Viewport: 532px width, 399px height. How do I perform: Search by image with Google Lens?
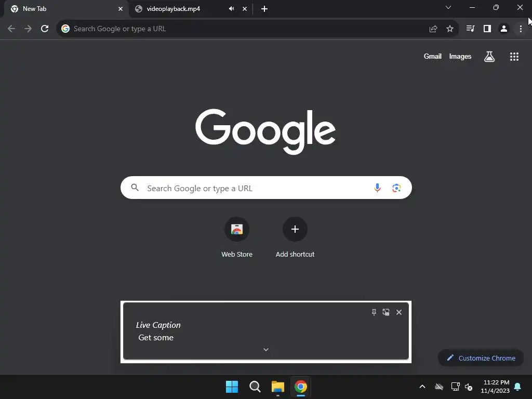[396, 188]
